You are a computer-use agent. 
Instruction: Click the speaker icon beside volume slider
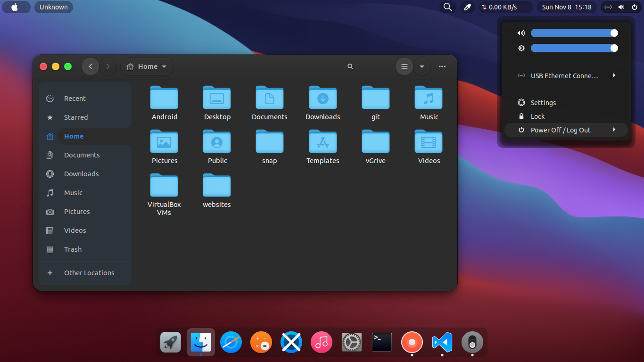(x=521, y=33)
